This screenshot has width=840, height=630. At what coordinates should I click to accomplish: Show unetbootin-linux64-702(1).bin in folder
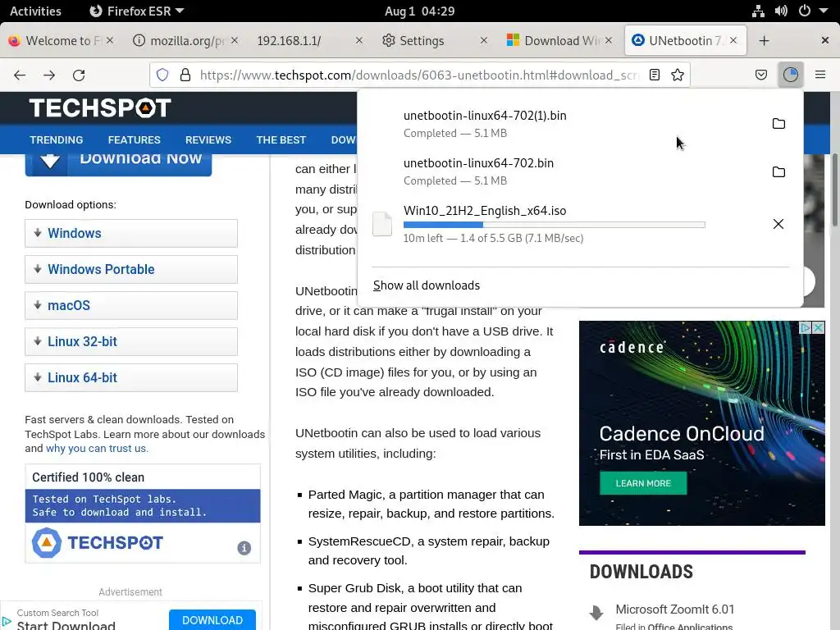(x=778, y=124)
